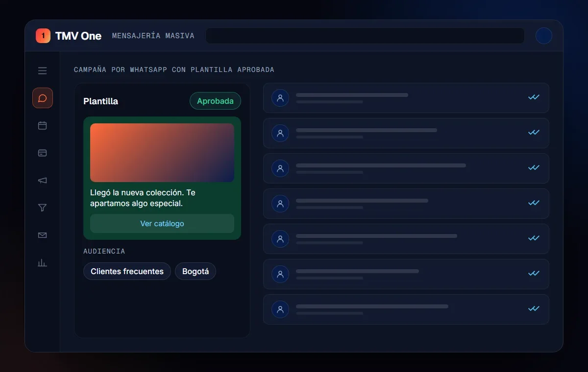Open the envelope mail icon
588x372 pixels.
[43, 235]
